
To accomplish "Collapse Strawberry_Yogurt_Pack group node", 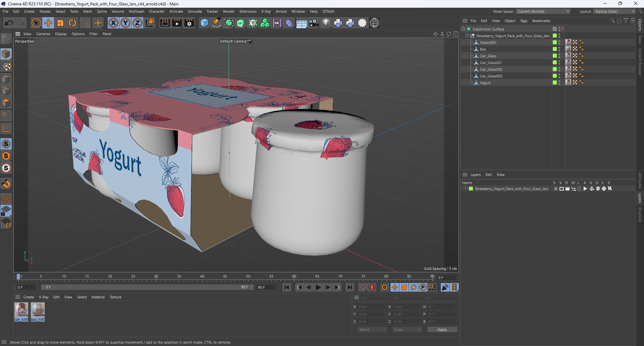I will point(467,36).
